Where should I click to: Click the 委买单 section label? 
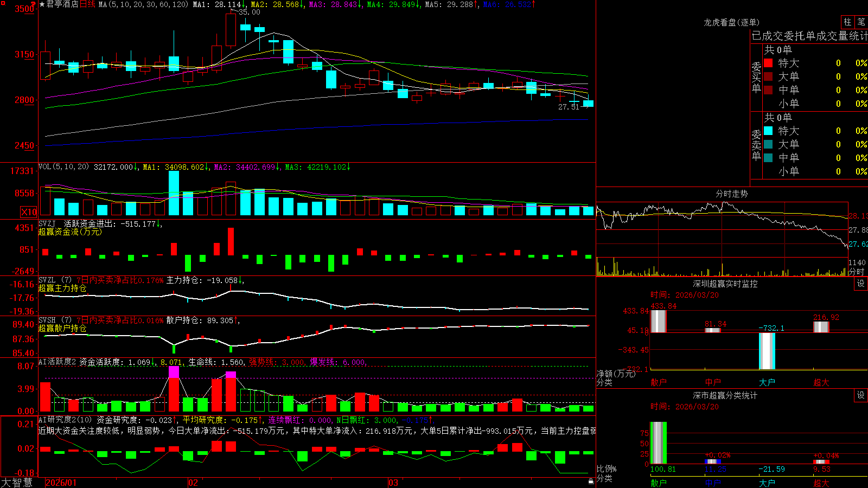[x=756, y=77]
